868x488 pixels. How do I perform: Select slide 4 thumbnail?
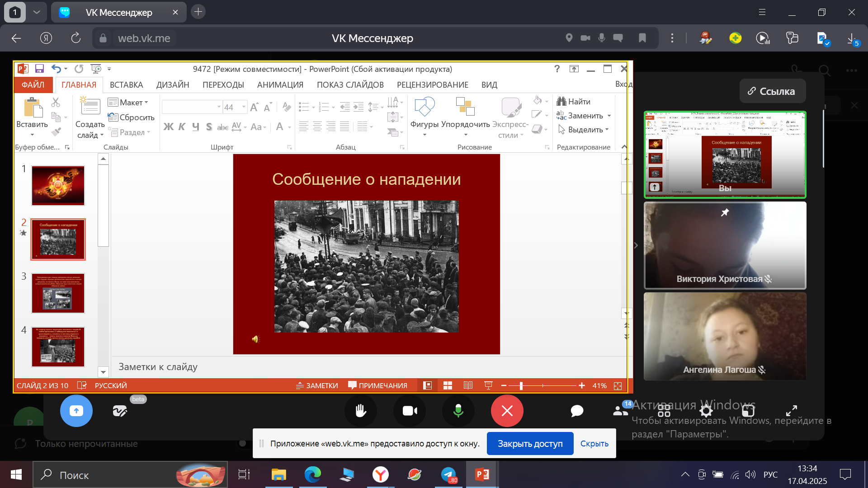click(x=58, y=347)
